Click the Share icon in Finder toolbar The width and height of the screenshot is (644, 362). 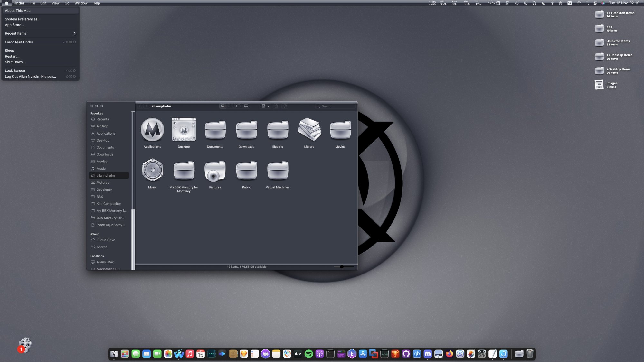pos(276,106)
